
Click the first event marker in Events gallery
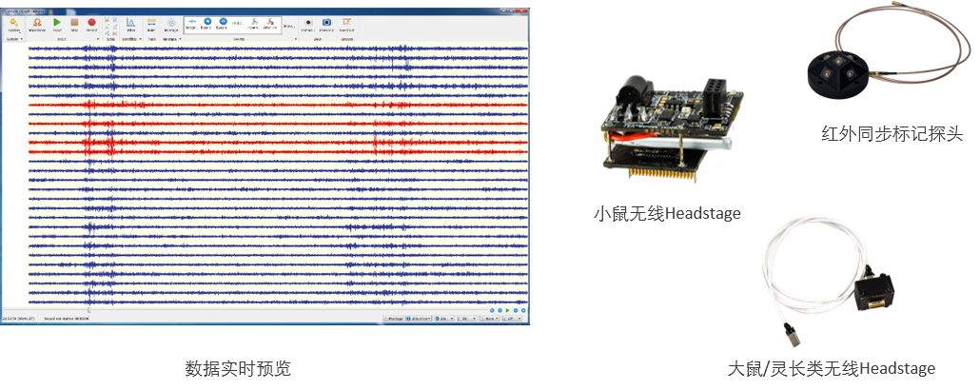(x=191, y=23)
